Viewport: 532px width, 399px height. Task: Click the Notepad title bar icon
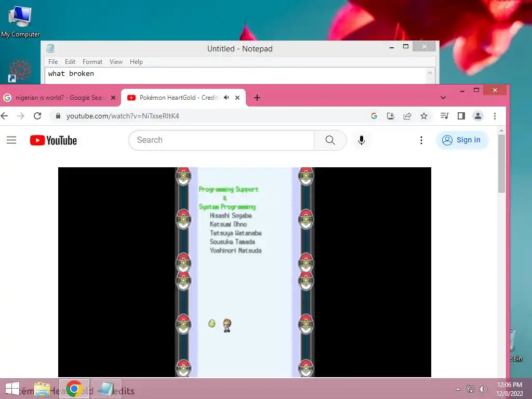click(50, 48)
